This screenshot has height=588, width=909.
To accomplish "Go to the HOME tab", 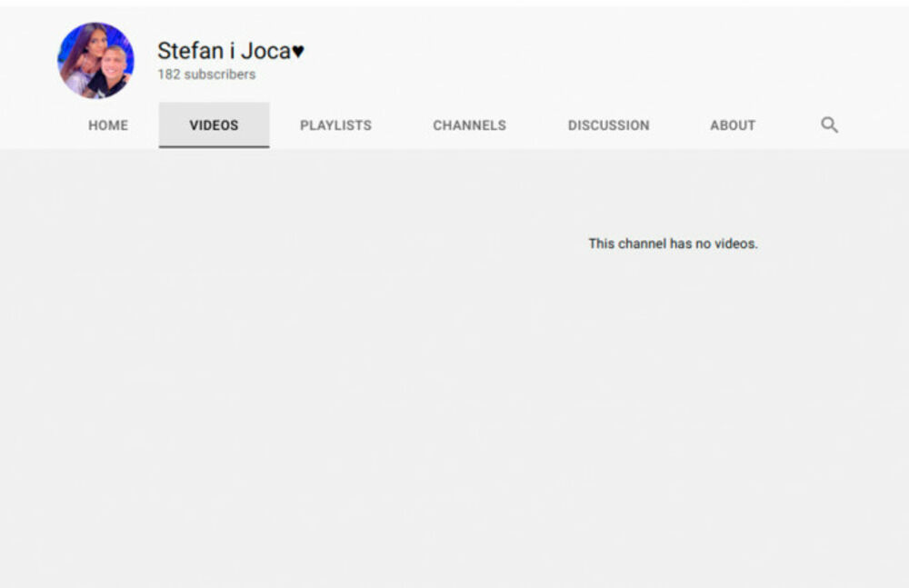I will pos(108,125).
